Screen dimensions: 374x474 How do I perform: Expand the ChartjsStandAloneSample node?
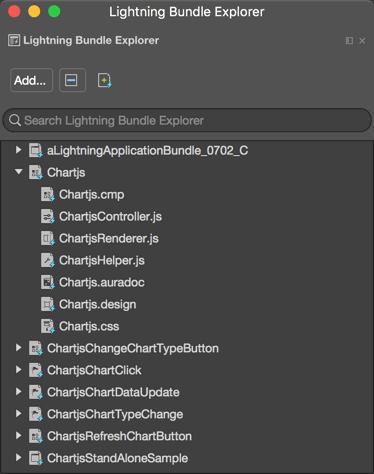(19, 458)
